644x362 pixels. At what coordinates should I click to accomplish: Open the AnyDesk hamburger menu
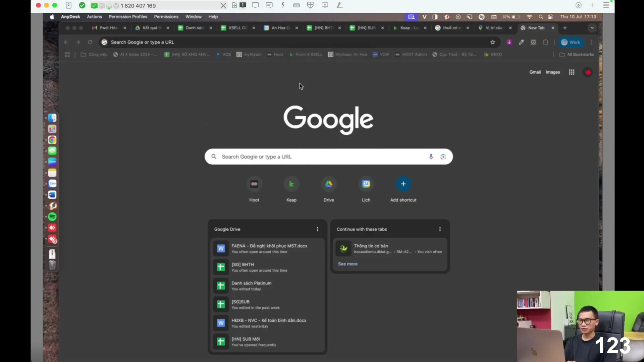click(606, 5)
